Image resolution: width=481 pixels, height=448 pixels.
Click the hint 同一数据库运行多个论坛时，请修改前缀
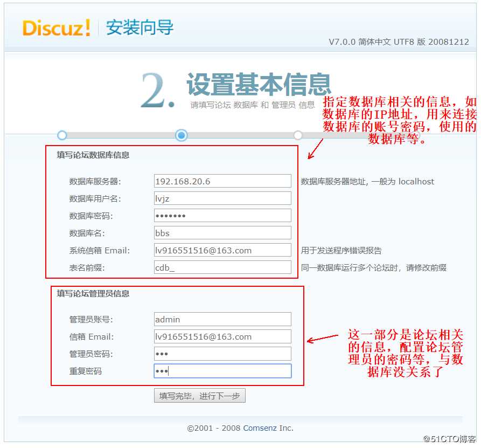click(x=374, y=268)
